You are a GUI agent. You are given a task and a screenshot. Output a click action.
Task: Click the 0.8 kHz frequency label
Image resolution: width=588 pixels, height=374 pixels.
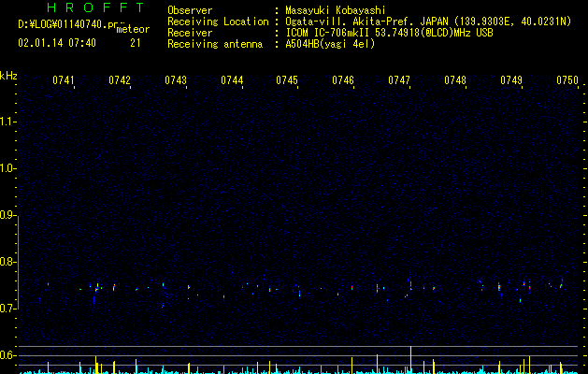pos(7,262)
